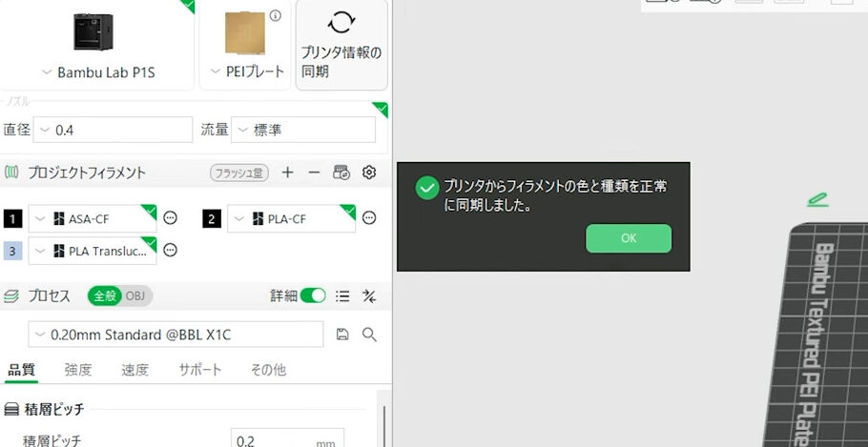Click the PEI plate thumbnail image

tap(245, 32)
